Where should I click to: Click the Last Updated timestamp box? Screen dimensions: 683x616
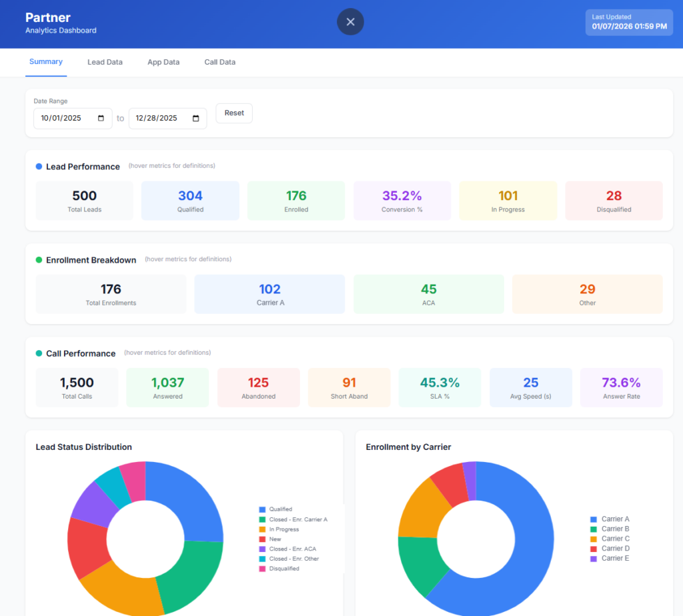point(629,22)
